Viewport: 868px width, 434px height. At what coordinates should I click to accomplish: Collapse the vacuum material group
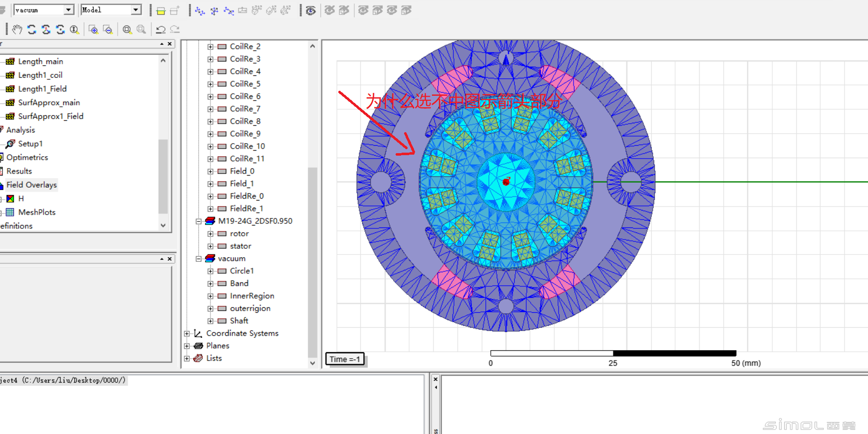click(x=198, y=258)
